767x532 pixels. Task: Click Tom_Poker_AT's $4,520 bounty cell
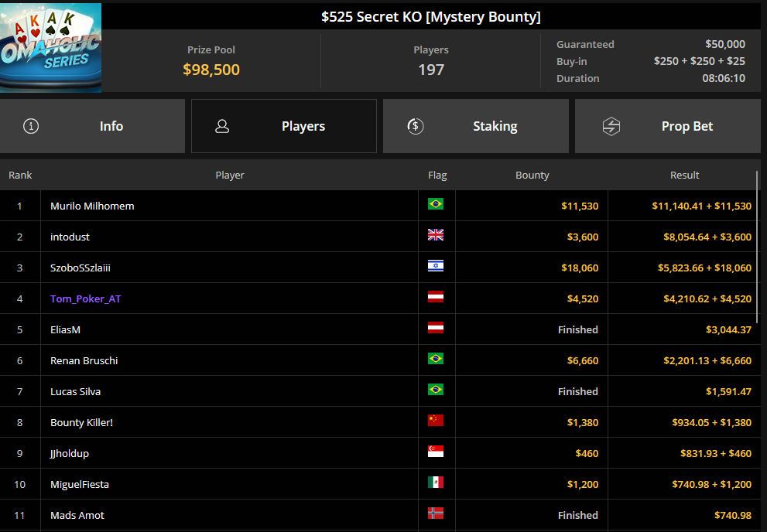(532, 298)
